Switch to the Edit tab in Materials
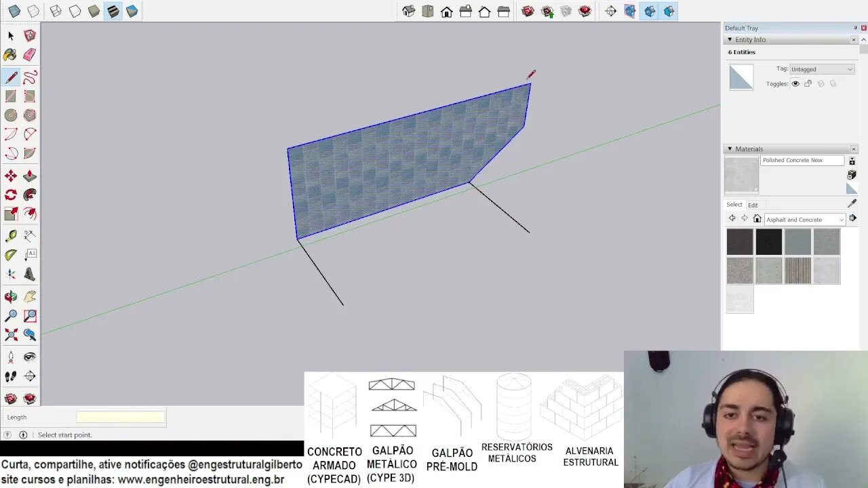 click(x=753, y=205)
